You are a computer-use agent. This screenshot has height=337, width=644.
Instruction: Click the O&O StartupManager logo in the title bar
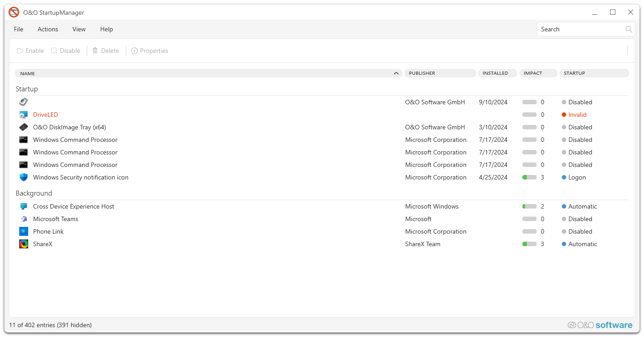point(14,13)
